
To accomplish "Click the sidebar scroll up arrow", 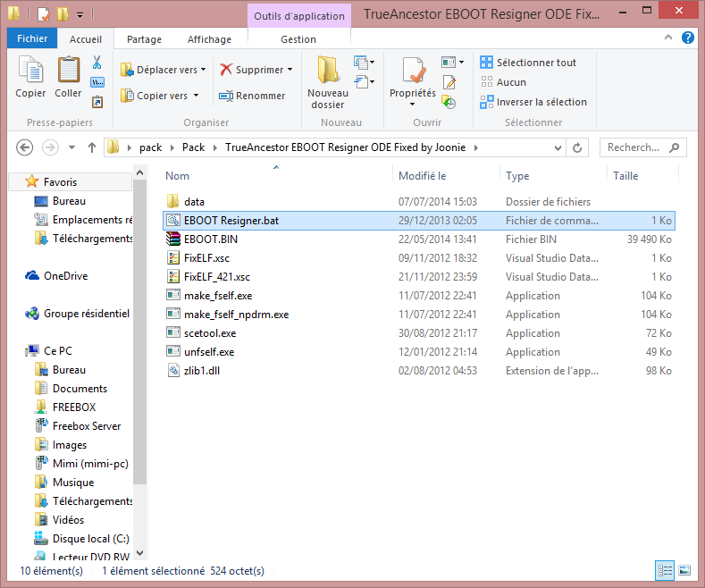I will (x=139, y=172).
